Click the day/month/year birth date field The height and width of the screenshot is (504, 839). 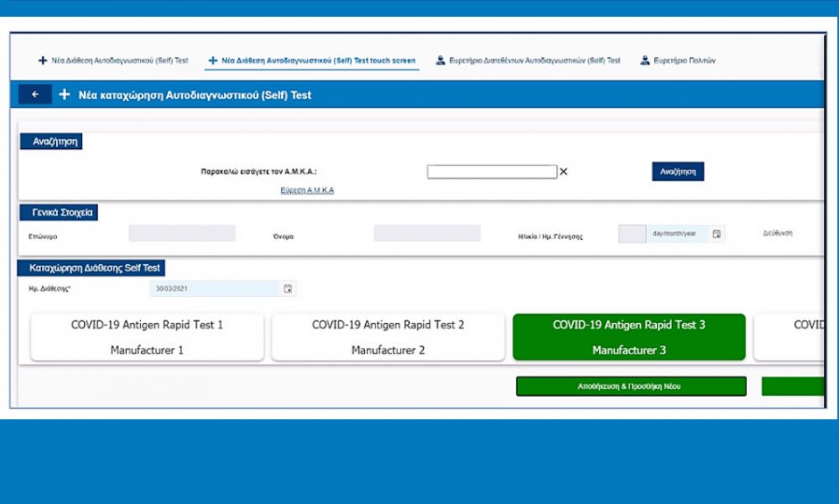tap(678, 234)
